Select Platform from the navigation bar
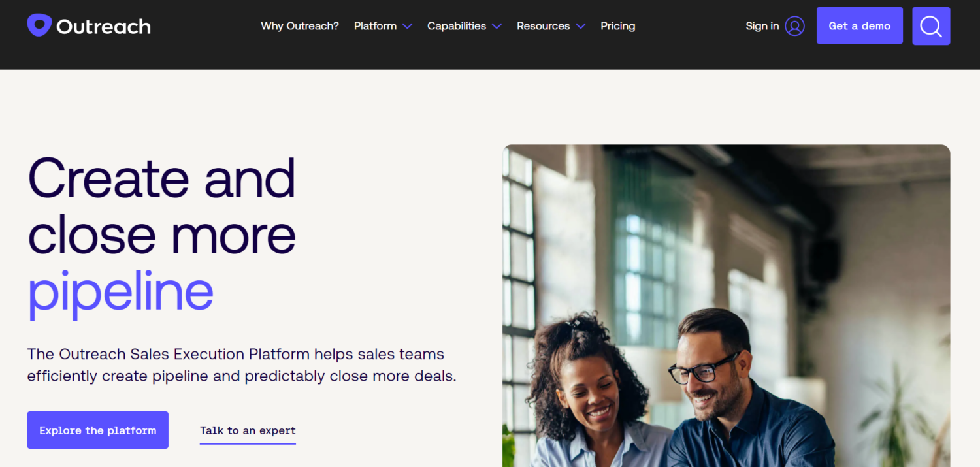 coord(376,25)
